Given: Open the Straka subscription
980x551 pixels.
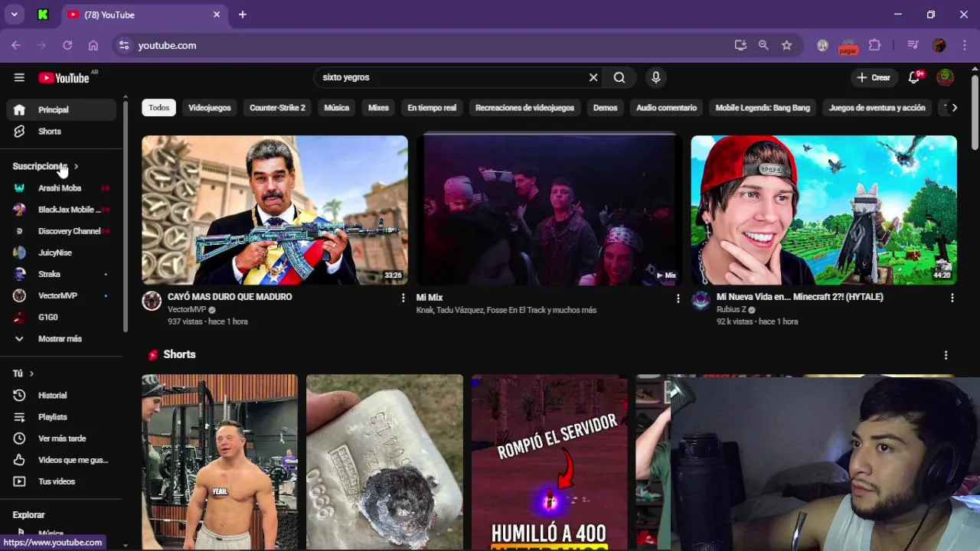Looking at the screenshot, I should pyautogui.click(x=61, y=274).
